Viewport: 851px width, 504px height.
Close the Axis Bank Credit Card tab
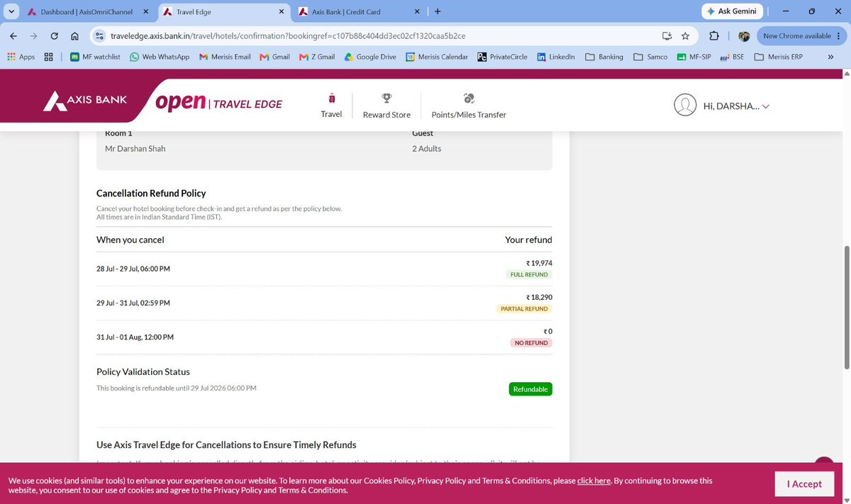[416, 12]
